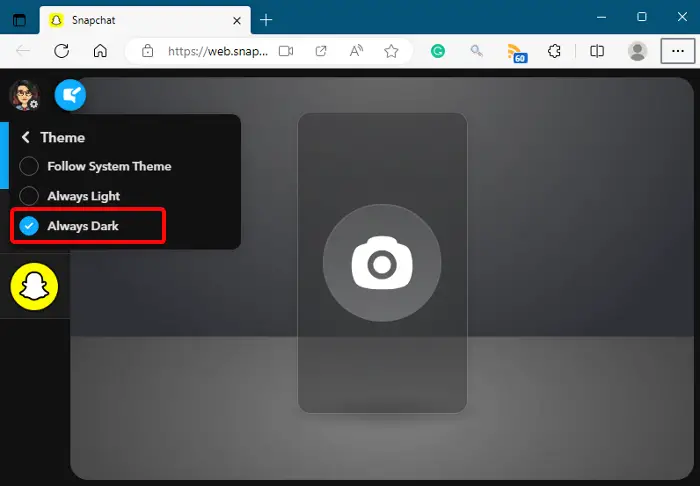This screenshot has width=700, height=486.
Task: Click the magnifier search extension icon
Action: coord(476,51)
